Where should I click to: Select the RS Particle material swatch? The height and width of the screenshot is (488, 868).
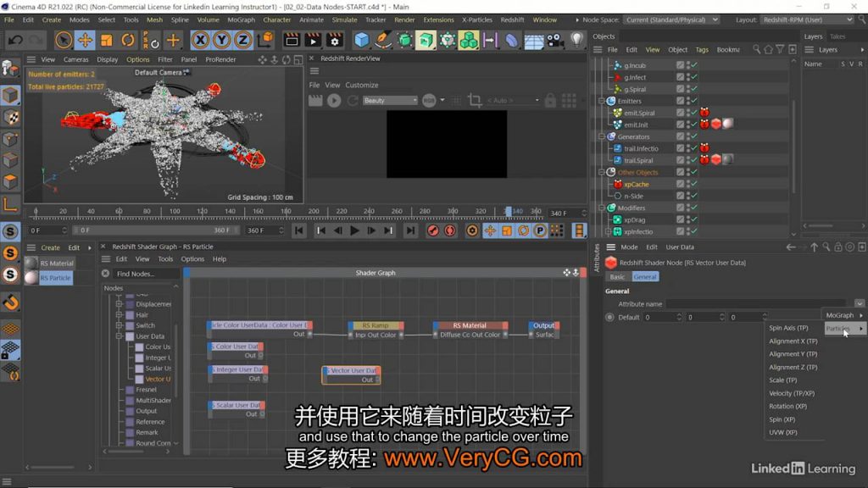pos(31,278)
